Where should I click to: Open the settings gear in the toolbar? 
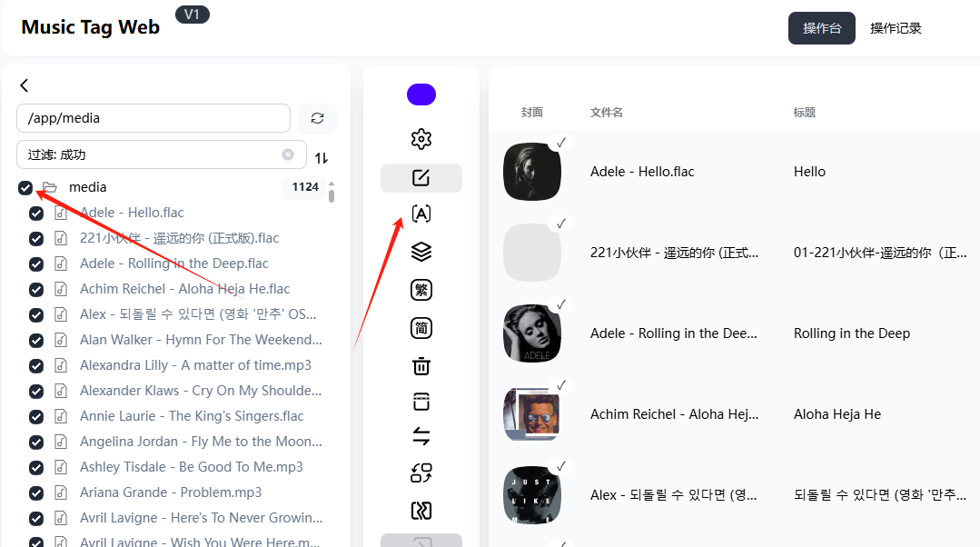pyautogui.click(x=421, y=139)
